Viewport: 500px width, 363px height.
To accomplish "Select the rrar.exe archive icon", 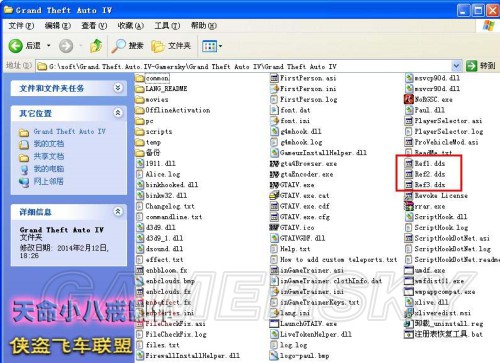I will point(409,206).
